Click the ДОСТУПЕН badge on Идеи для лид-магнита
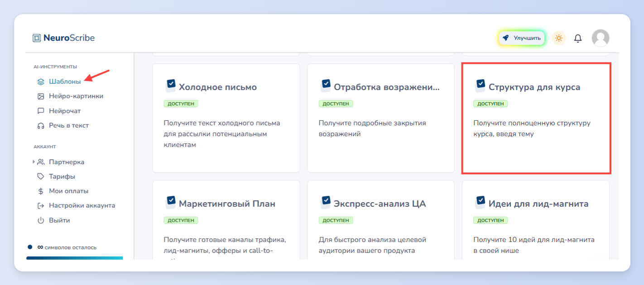The width and height of the screenshot is (644, 285). 490,220
